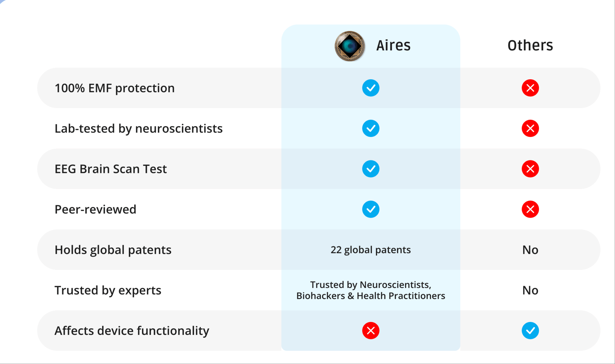
Task: Click Others 'No' in Trusted by experts row
Action: click(530, 290)
